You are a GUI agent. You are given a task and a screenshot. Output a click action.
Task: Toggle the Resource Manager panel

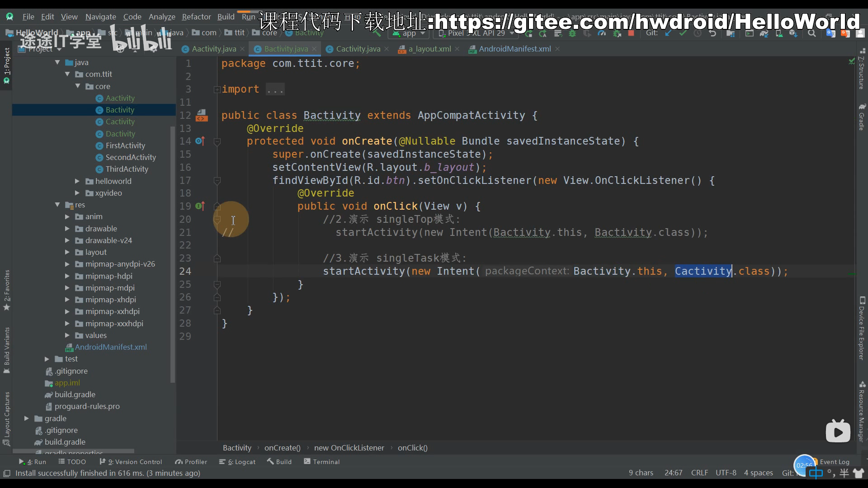[x=861, y=412]
